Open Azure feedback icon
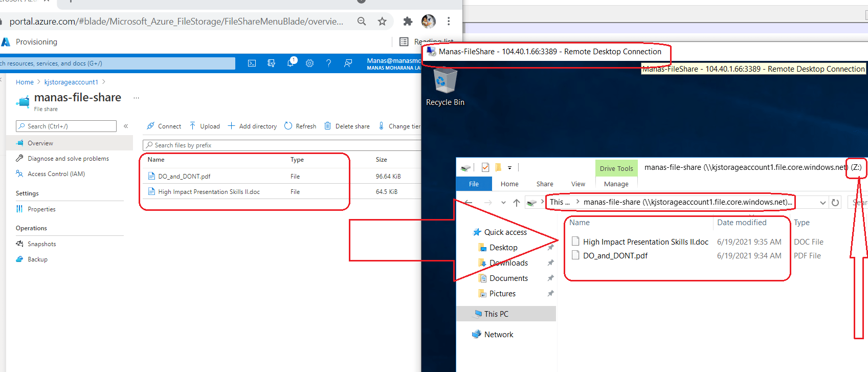 [x=348, y=63]
